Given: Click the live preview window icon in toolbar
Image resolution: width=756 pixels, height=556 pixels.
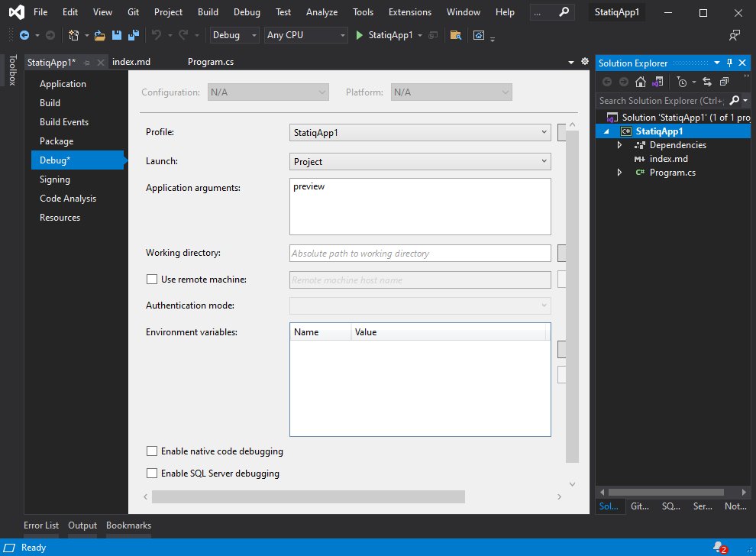Looking at the screenshot, I should (478, 35).
